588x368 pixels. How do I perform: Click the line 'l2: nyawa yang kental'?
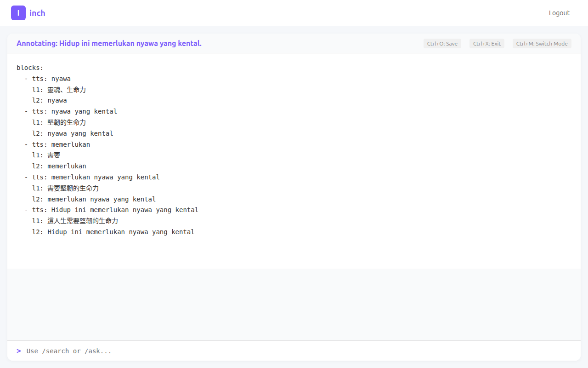click(x=73, y=133)
